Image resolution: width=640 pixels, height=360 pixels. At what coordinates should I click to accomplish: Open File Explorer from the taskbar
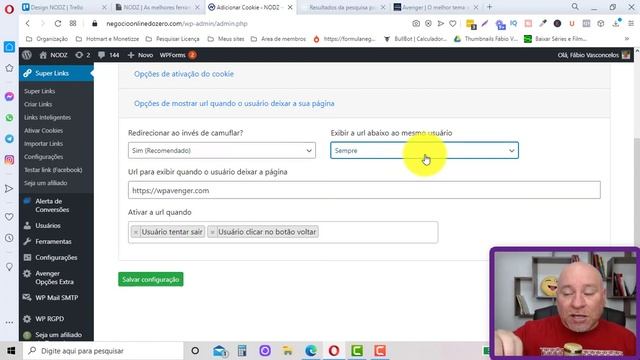point(288,351)
